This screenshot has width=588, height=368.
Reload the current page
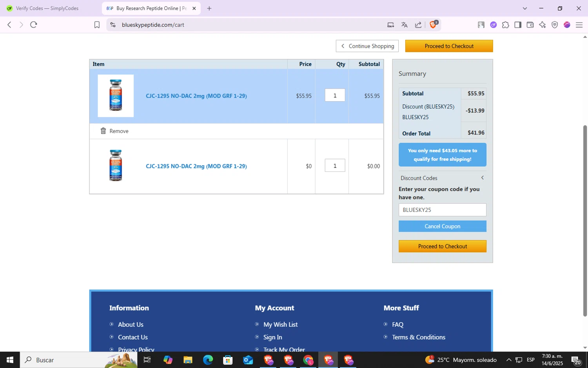[34, 25]
